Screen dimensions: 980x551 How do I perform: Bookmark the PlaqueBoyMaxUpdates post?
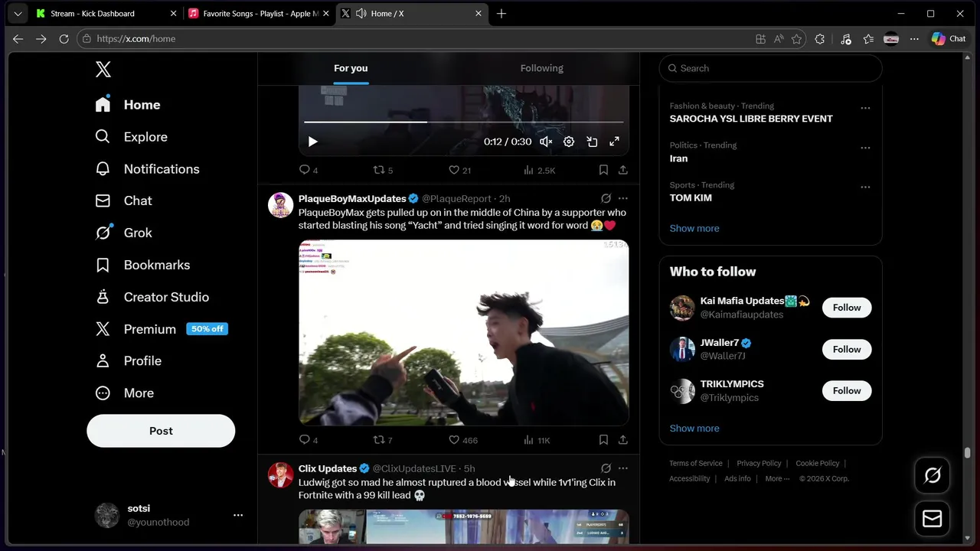coord(603,440)
